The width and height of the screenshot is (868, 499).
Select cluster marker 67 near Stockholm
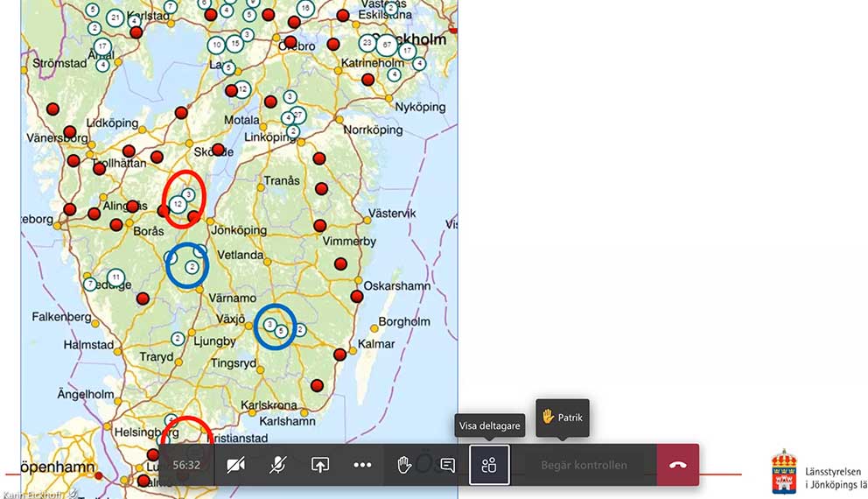coord(387,44)
